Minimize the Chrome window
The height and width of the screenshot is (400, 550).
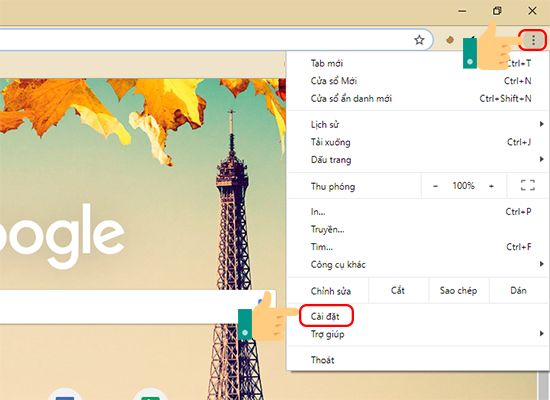[x=462, y=11]
